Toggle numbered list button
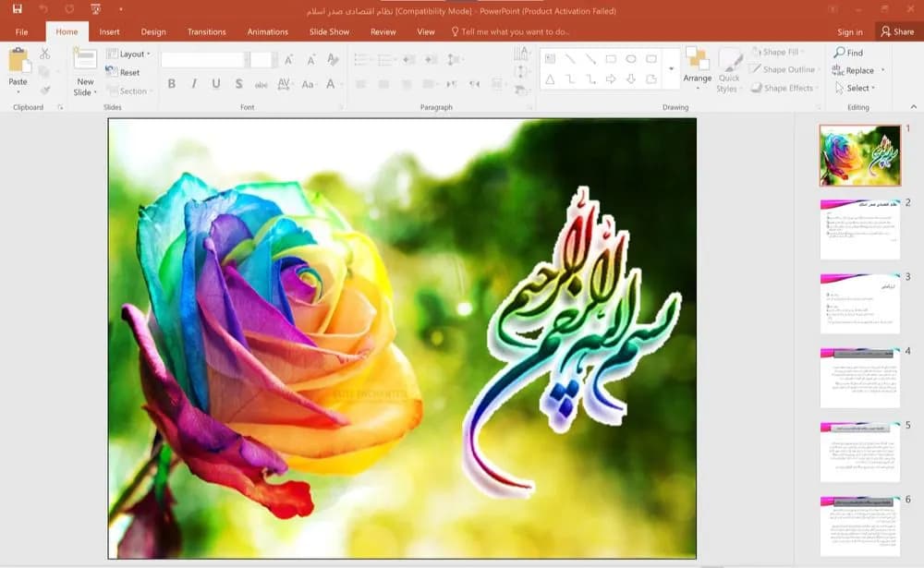 [383, 59]
